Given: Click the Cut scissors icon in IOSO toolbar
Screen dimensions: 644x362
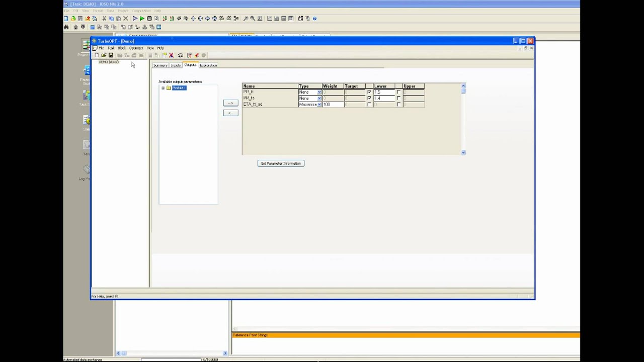Looking at the screenshot, I should [x=104, y=19].
